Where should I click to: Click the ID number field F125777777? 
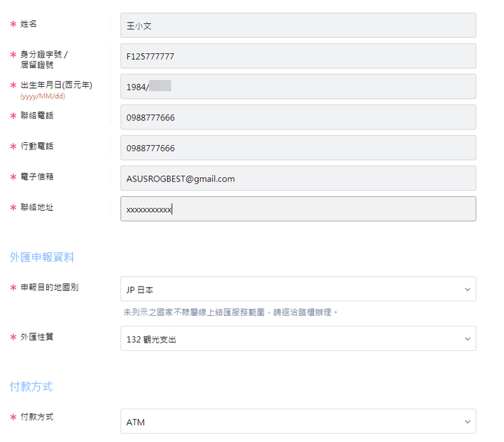click(298, 56)
